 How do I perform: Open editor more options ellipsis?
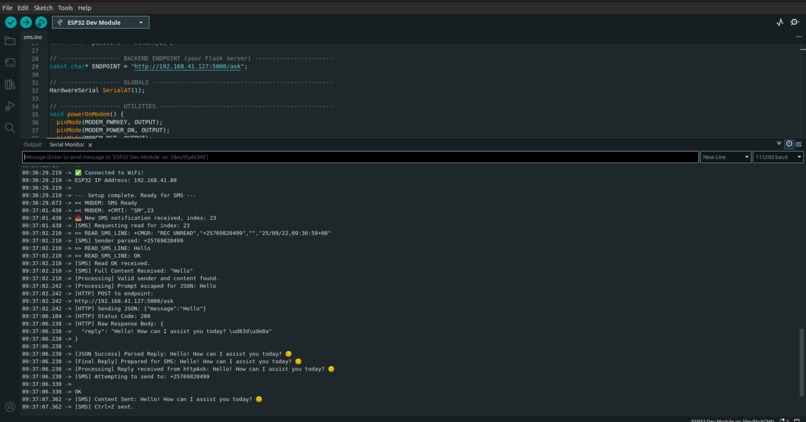coord(798,36)
